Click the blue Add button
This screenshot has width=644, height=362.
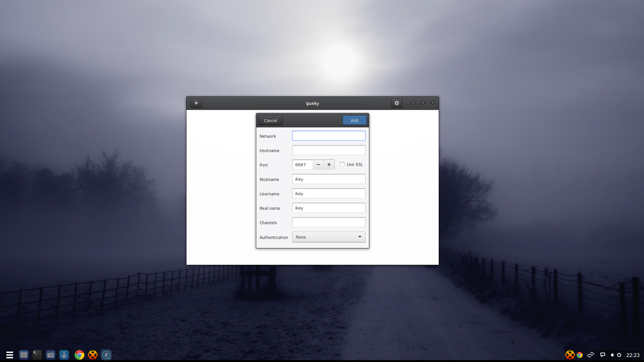[355, 120]
